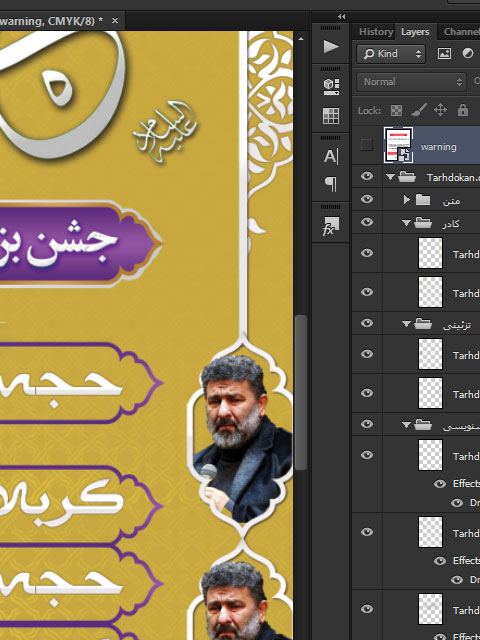Hide the تزئینی group
Image resolution: width=480 pixels, height=640 pixels.
click(x=367, y=323)
